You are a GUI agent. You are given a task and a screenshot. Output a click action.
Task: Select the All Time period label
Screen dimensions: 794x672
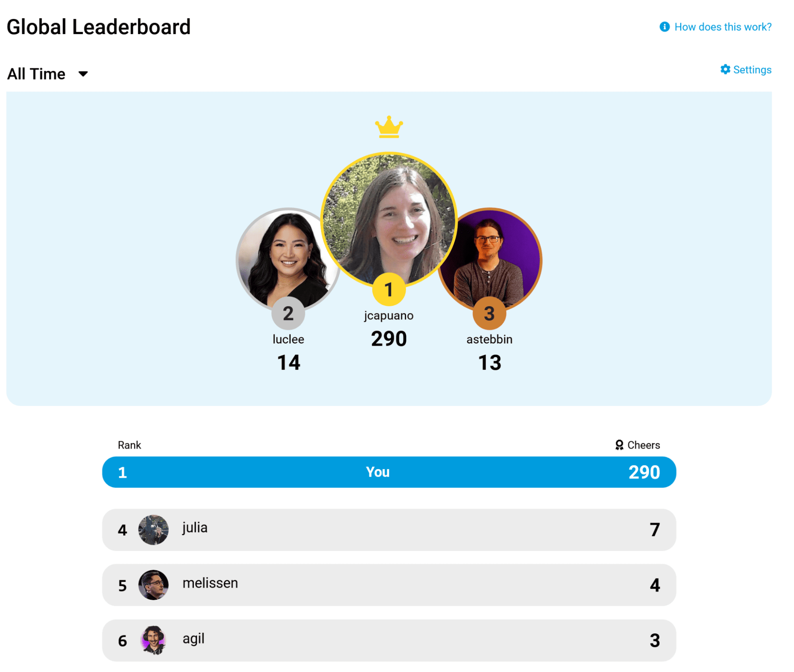(x=36, y=74)
